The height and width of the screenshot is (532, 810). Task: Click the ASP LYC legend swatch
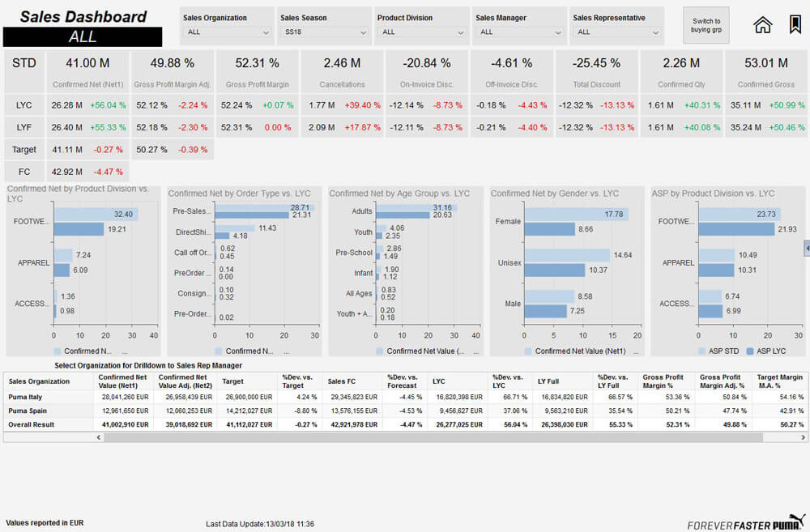[x=750, y=351]
